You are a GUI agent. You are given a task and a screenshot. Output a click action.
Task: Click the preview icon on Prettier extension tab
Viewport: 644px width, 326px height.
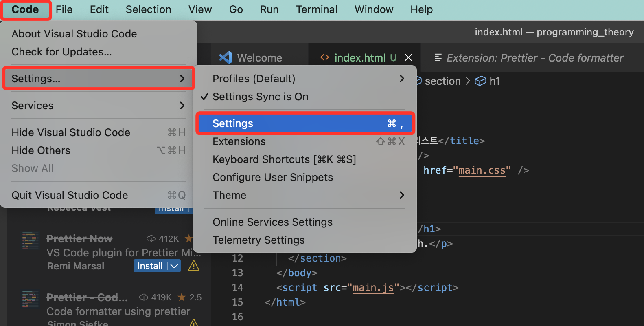point(438,57)
